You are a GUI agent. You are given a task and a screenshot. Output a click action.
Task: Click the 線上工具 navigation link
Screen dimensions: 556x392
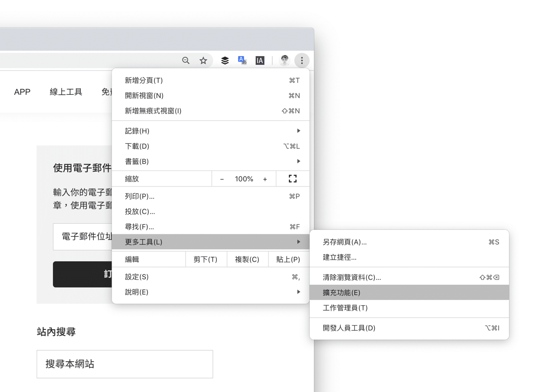66,92
